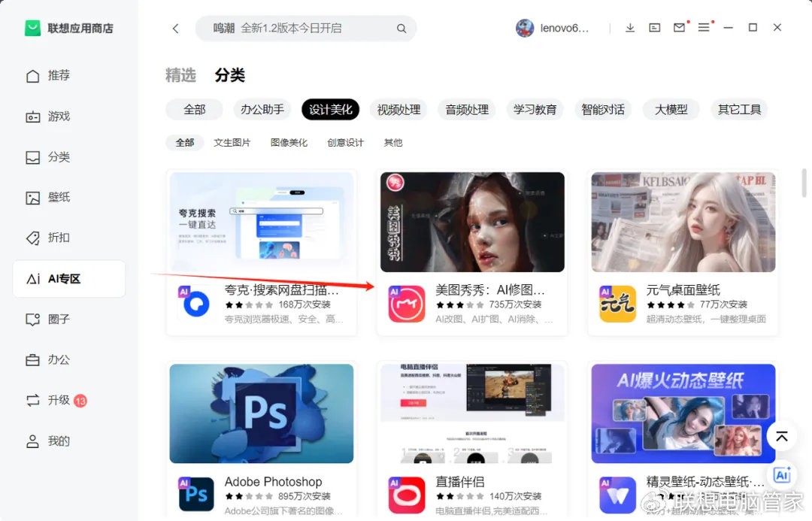The width and height of the screenshot is (812, 521).
Task: Open the 直播伴侣 app title
Action: [x=460, y=482]
